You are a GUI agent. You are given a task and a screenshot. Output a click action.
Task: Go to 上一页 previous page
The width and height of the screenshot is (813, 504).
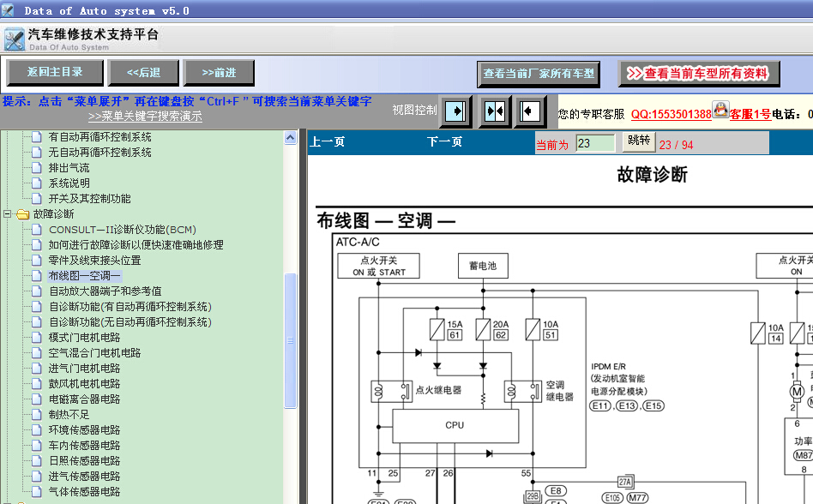coord(327,142)
